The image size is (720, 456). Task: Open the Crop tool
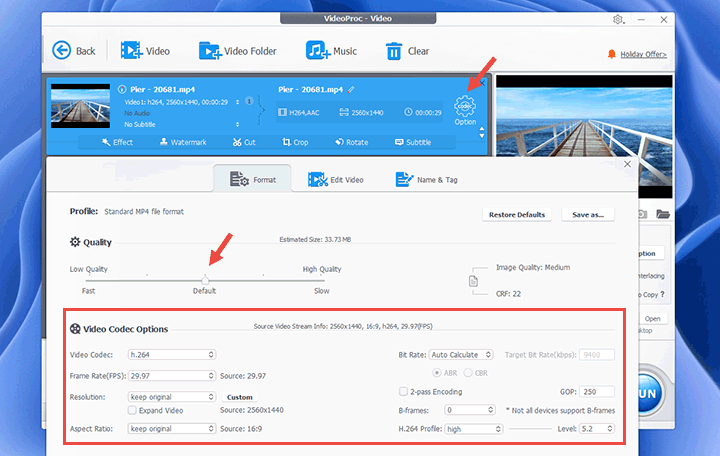click(295, 142)
